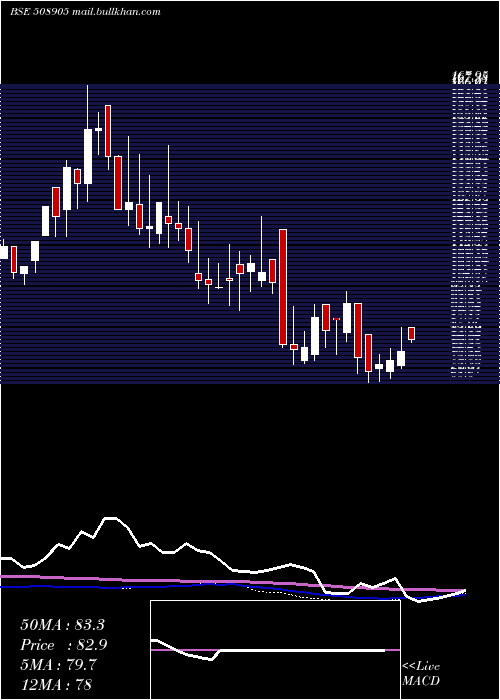Viewport: 500px width, 700px height.
Task: Select the 50MA : 83.3 value
Action: click(x=62, y=625)
